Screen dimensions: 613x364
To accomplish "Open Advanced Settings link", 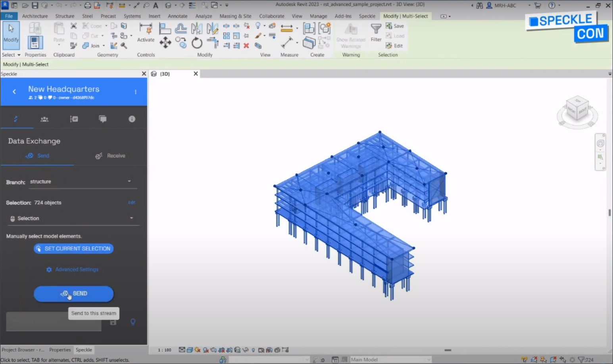I will click(x=73, y=270).
